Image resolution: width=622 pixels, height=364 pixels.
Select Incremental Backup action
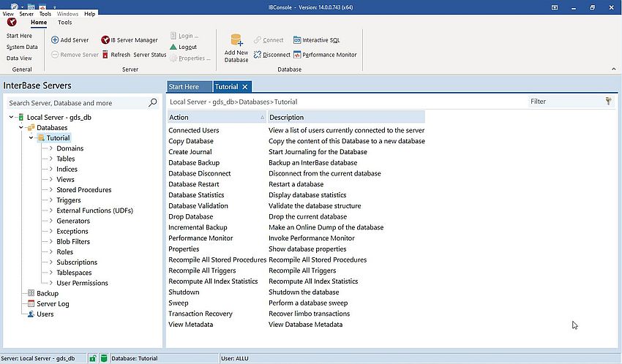pyautogui.click(x=198, y=227)
